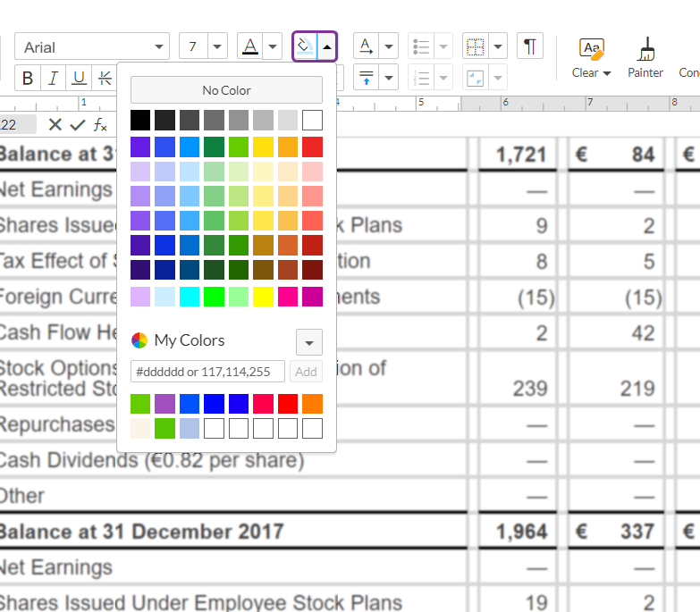This screenshot has height=612, width=700.
Task: Toggle underline formatting
Action: pyautogui.click(x=79, y=78)
